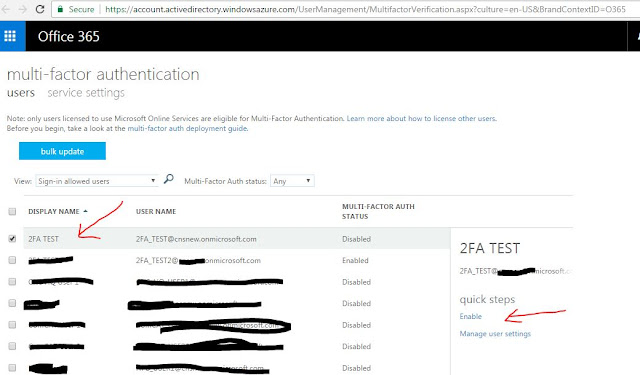Image resolution: width=640 pixels, height=375 pixels.
Task: Click the 2FA_TEST2 user name cell
Action: 198,260
